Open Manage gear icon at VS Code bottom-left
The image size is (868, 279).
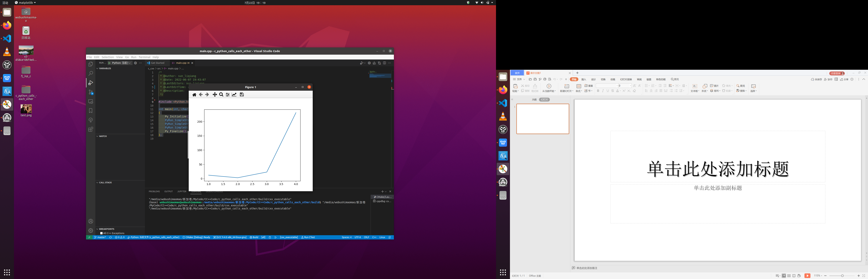coord(91,231)
